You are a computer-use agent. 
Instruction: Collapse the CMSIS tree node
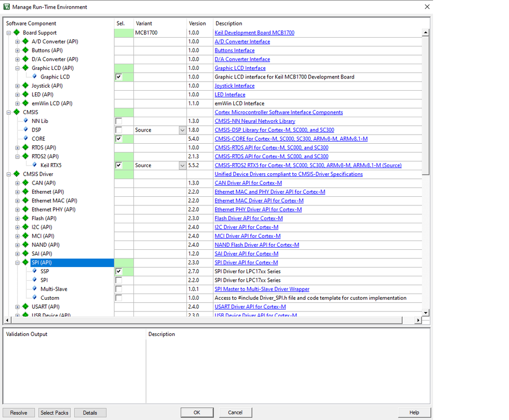[x=9, y=112]
